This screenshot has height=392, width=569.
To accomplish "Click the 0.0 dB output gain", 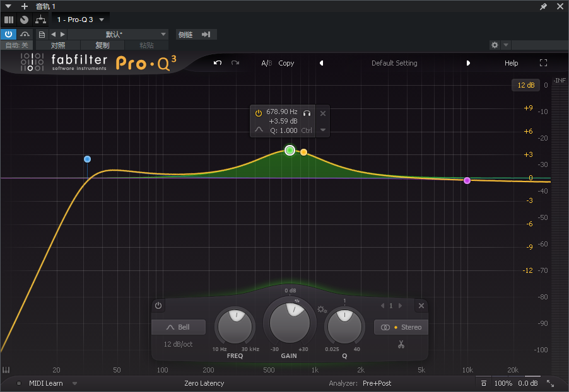I will coord(527,383).
